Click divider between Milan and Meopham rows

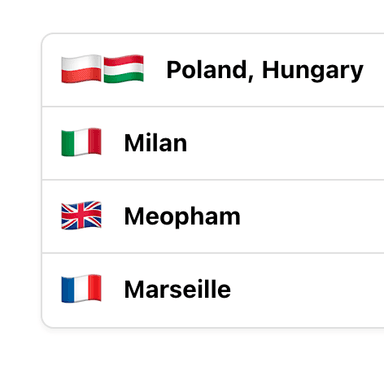coord(213,180)
